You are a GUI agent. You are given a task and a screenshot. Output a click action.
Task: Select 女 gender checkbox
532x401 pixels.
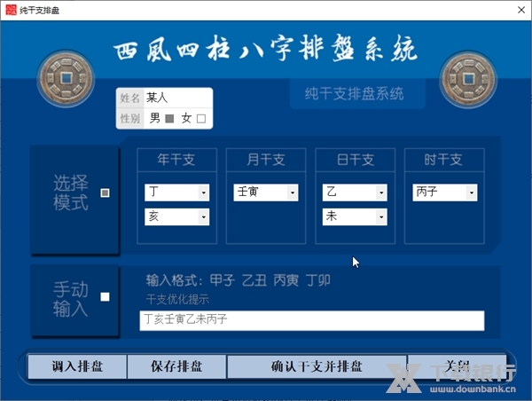point(201,119)
